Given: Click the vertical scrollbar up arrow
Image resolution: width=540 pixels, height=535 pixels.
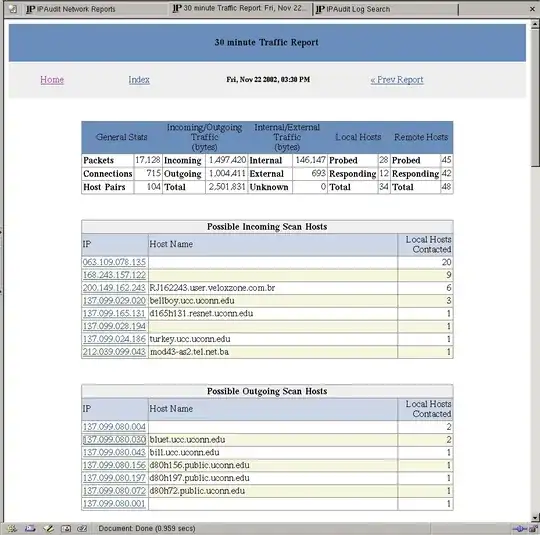Looking at the screenshot, I should pyautogui.click(x=535, y=24).
